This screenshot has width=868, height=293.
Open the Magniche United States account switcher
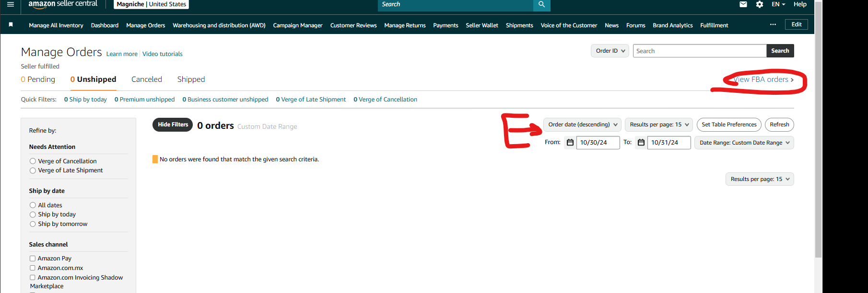point(151,4)
